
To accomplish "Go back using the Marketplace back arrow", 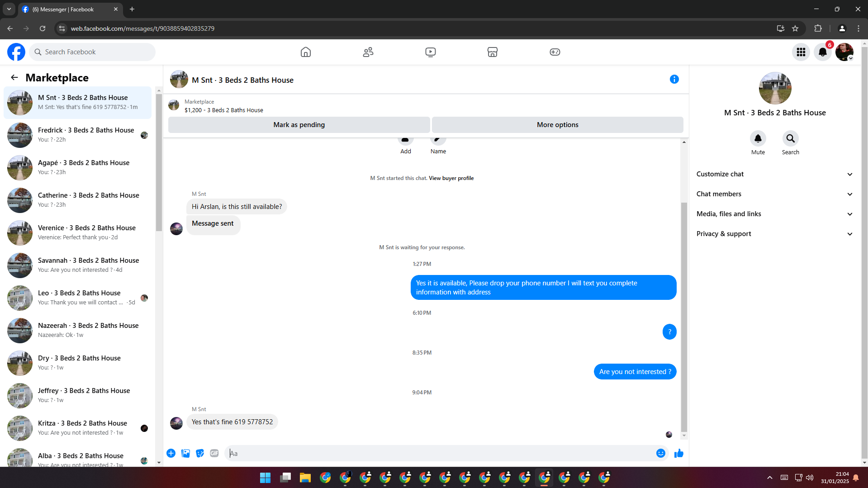I will (14, 77).
